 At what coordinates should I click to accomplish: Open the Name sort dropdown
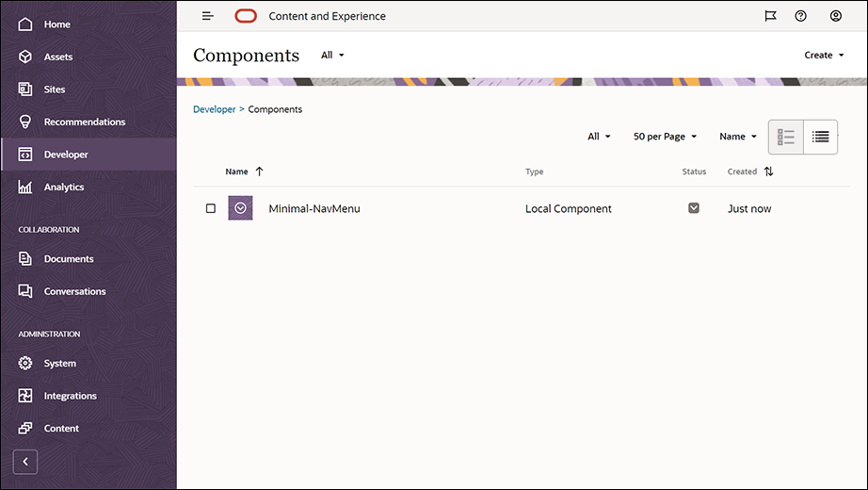(738, 137)
